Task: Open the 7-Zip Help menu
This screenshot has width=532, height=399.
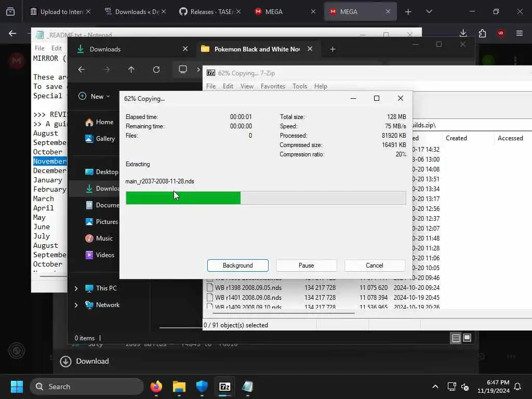Action: coord(320,86)
